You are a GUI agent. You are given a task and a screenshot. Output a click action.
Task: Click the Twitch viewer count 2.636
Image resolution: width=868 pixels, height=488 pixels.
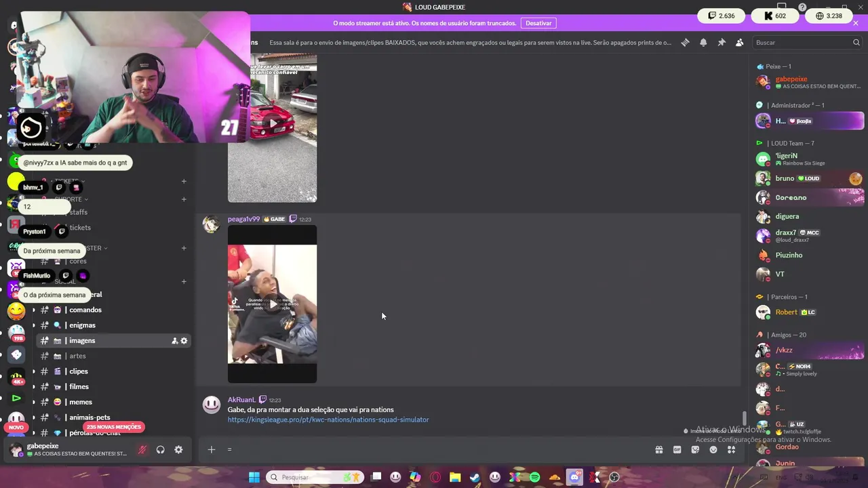pos(722,16)
